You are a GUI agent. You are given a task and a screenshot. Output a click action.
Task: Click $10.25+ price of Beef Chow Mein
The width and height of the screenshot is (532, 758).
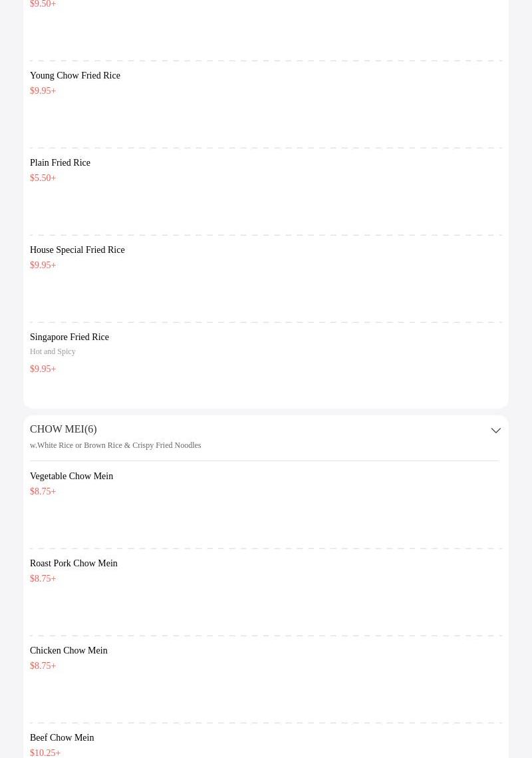[45, 753]
